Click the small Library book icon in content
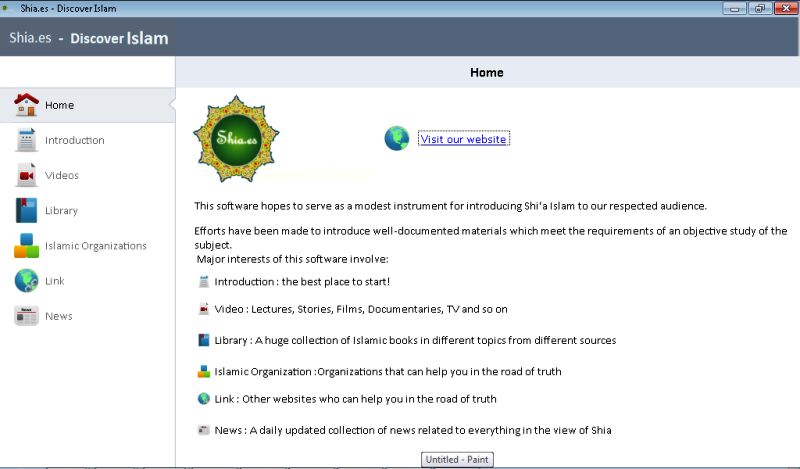The height and width of the screenshot is (469, 800). coord(204,340)
